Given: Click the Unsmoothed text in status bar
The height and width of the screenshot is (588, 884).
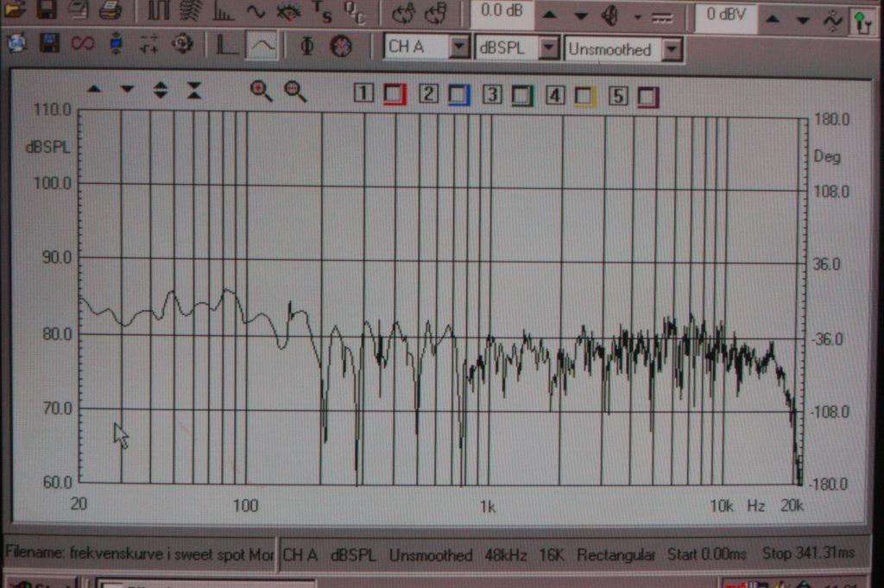Looking at the screenshot, I should click(x=431, y=555).
